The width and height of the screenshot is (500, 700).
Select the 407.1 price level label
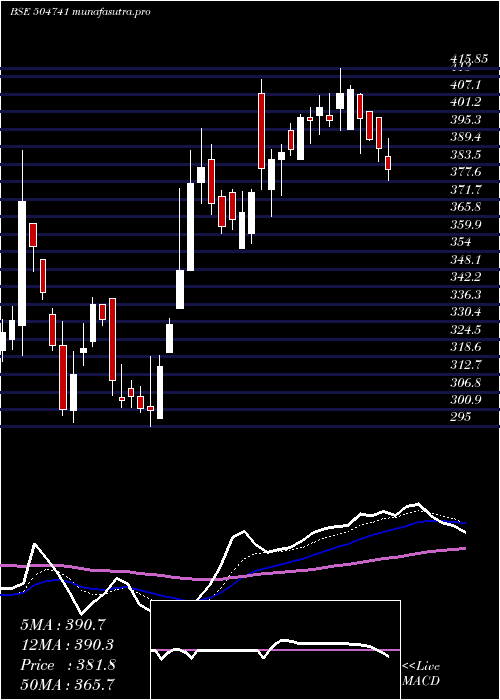coord(465,84)
